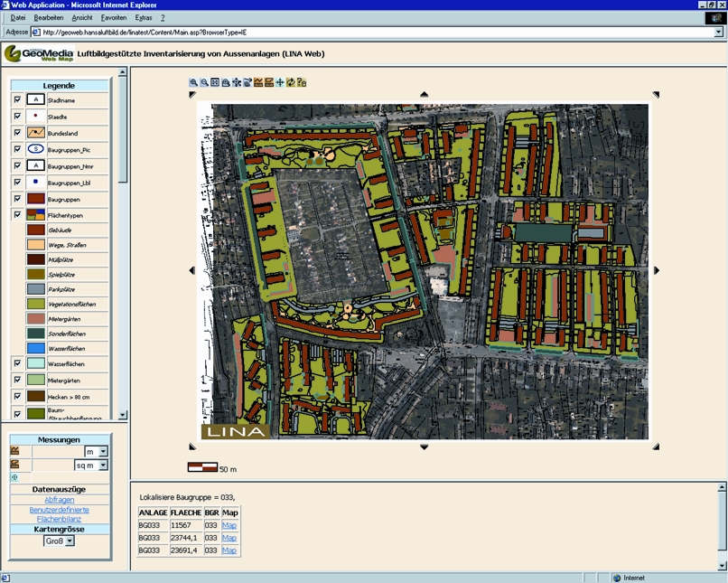This screenshot has height=583, width=728.
Task: Choose the measure area tool in the map toolbar
Action: tap(269, 82)
